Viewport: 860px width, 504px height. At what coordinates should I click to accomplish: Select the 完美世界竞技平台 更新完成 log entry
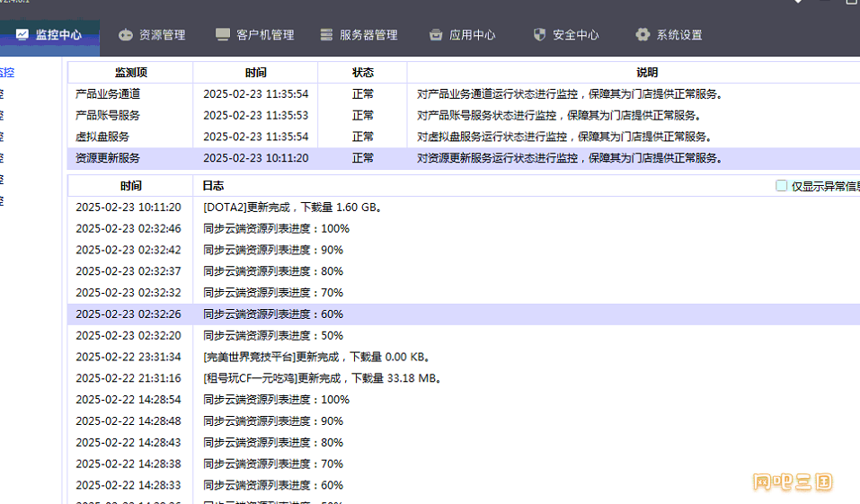(464, 357)
